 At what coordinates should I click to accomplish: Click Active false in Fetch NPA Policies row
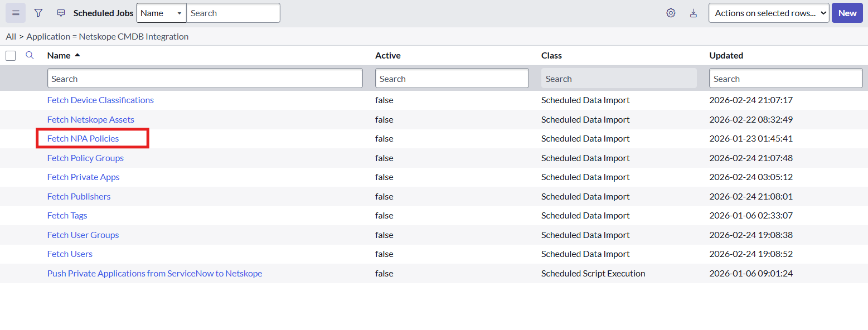(384, 138)
